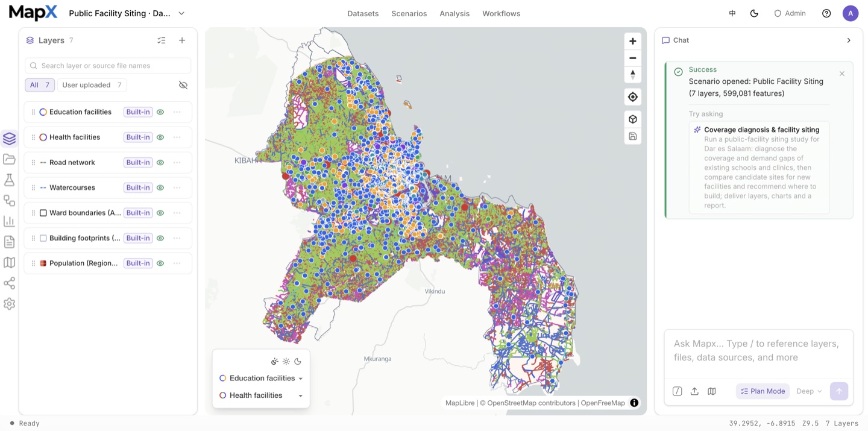The width and height of the screenshot is (868, 431).
Task: Locate position with the target icon
Action: (632, 97)
